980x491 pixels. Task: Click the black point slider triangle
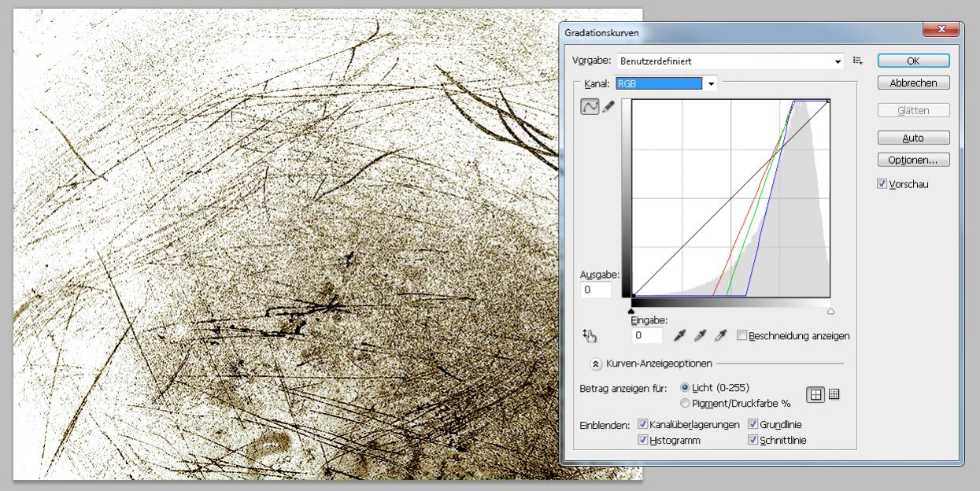click(x=631, y=311)
